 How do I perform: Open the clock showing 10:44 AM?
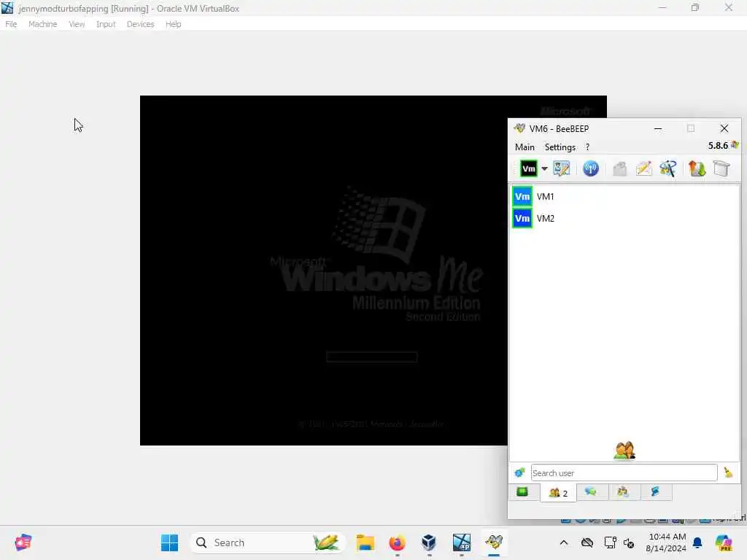coord(666,542)
